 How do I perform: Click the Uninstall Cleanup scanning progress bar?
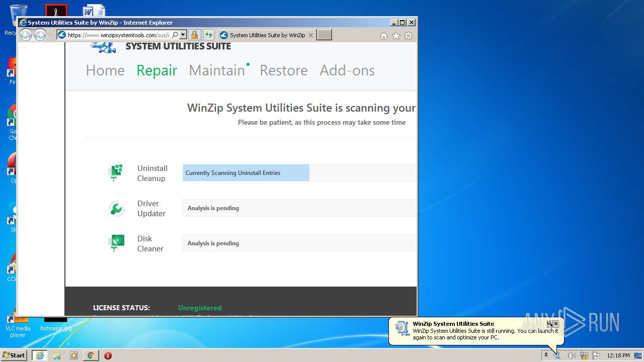[299, 172]
